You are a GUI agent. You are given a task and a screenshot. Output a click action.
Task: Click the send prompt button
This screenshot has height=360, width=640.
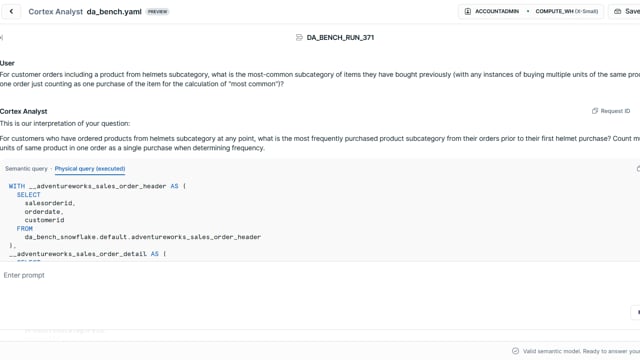(637, 312)
